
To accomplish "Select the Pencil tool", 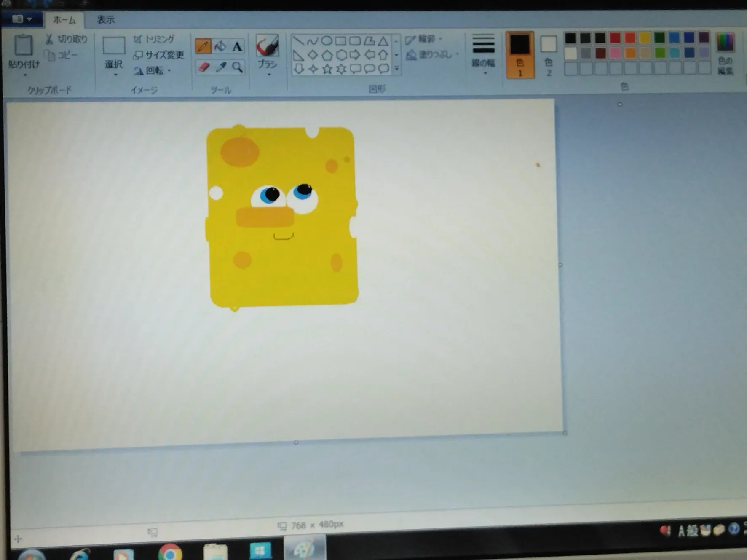I will coord(203,46).
